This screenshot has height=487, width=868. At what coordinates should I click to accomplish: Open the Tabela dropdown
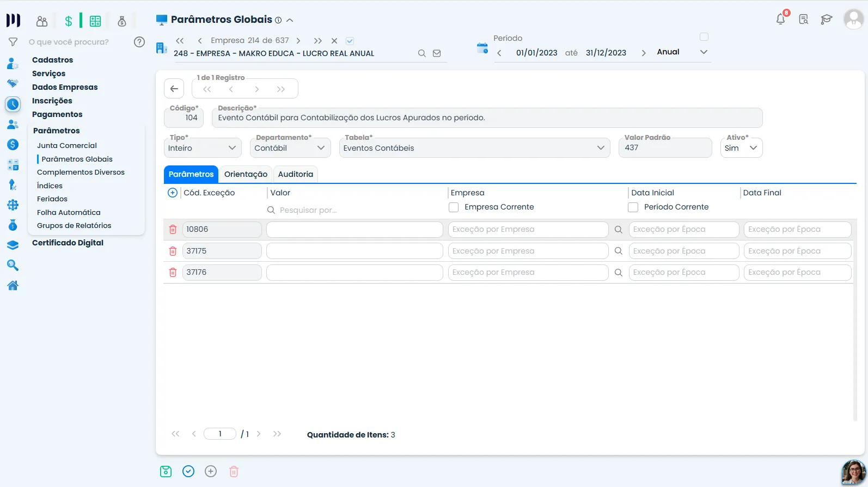tap(474, 148)
